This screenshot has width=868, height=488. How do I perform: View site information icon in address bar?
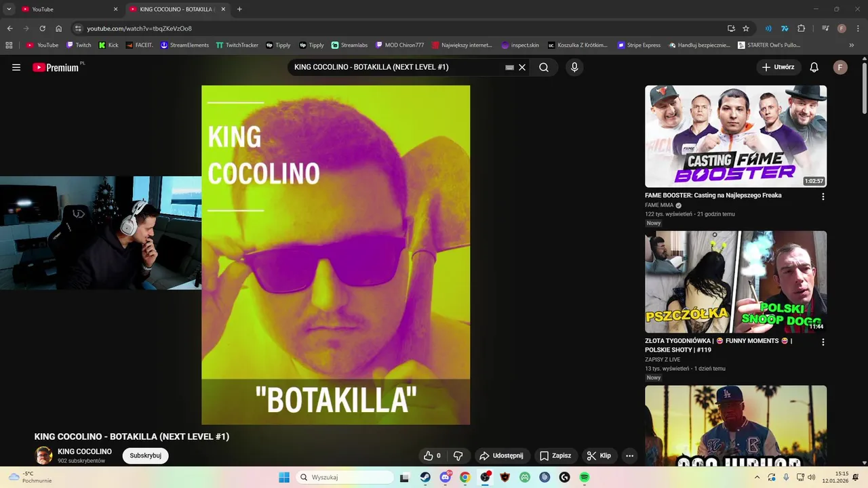[x=78, y=28]
